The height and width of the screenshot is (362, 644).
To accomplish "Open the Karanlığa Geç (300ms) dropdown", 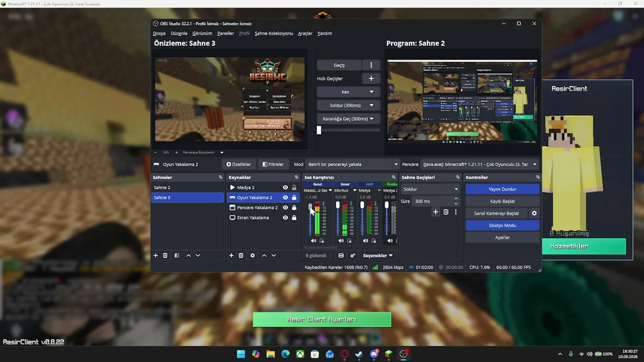I will (345, 119).
